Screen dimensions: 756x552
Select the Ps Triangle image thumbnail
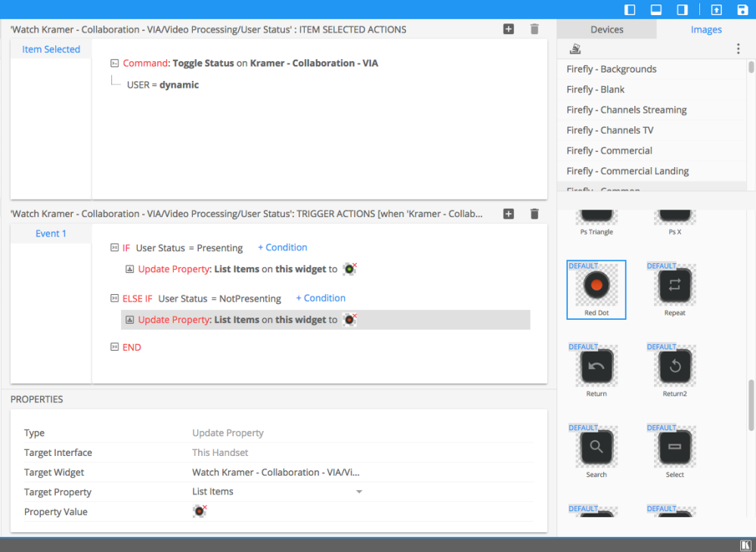pyautogui.click(x=596, y=223)
